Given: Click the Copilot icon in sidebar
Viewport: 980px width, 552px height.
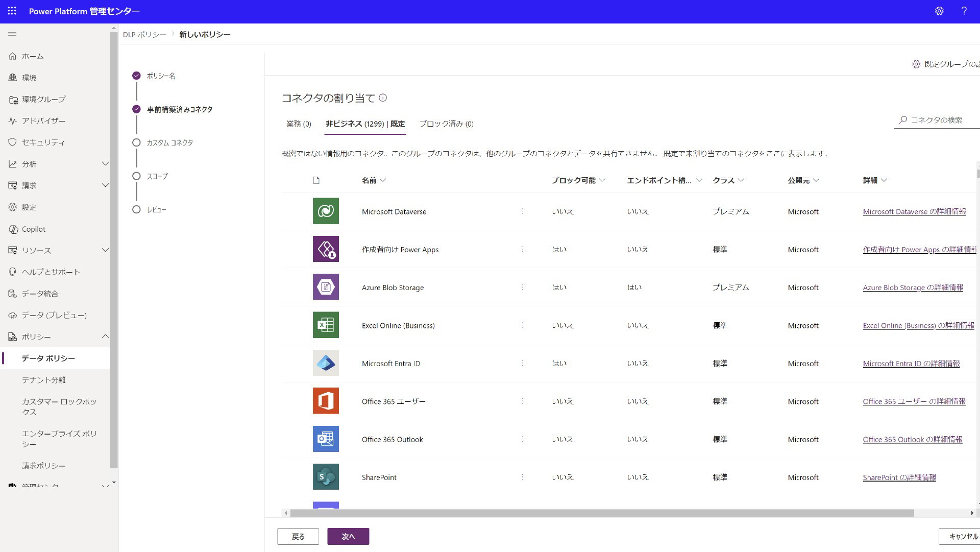Looking at the screenshot, I should point(13,229).
